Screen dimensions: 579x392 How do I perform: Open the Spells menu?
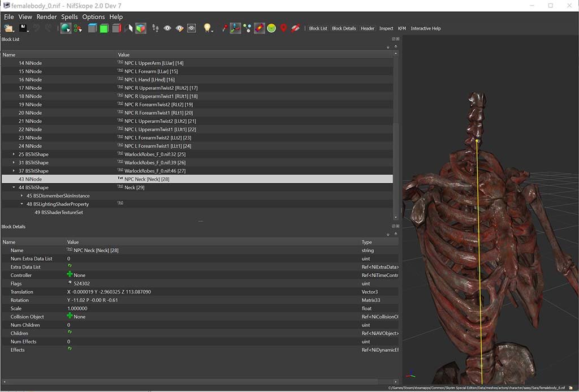(70, 16)
